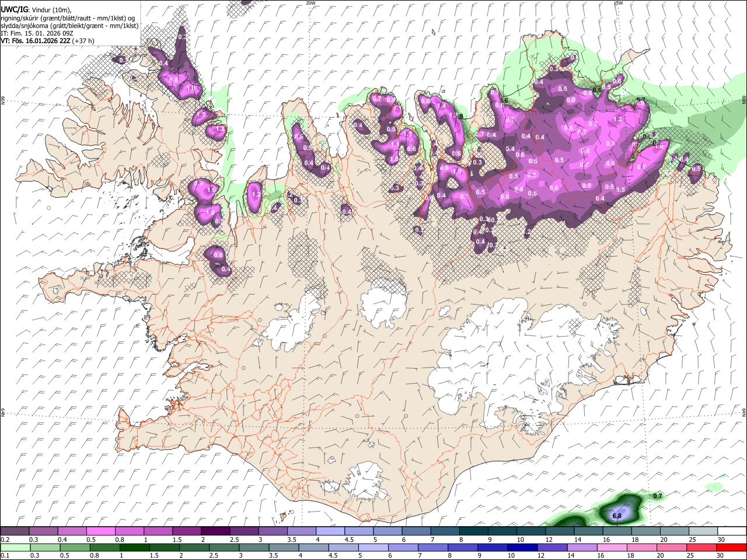Pick the top-row legend swatch between 8 and 9
Screen dimensions: 747x560
[x=474, y=531]
